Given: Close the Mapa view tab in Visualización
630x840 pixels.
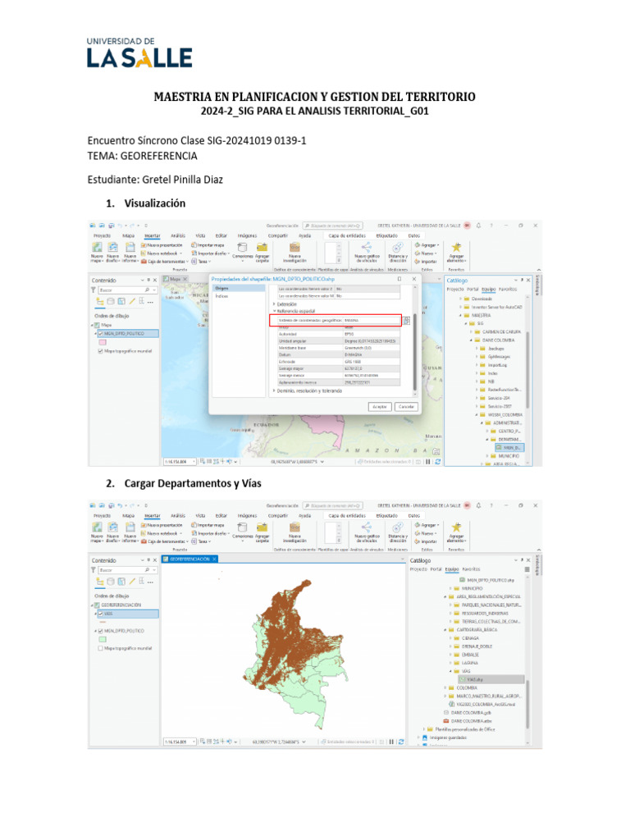Looking at the screenshot, I should pos(185,279).
